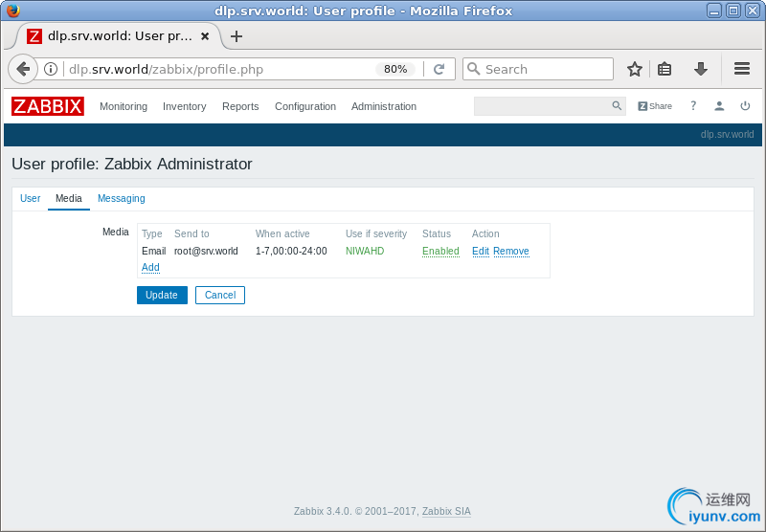The height and width of the screenshot is (532, 766).
Task: Open site information icon in address bar
Action: (x=51, y=69)
